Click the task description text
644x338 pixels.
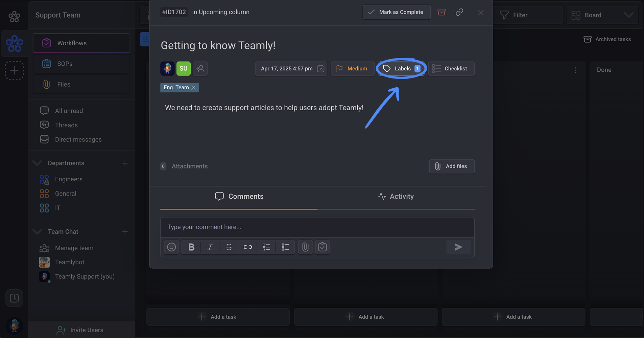point(264,108)
